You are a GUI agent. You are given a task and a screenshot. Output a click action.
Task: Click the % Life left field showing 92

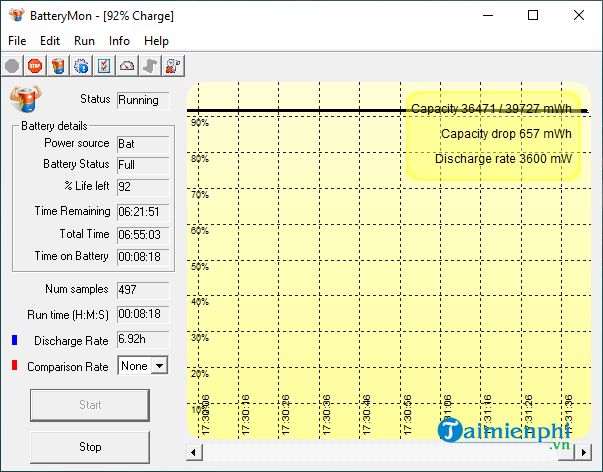point(143,187)
